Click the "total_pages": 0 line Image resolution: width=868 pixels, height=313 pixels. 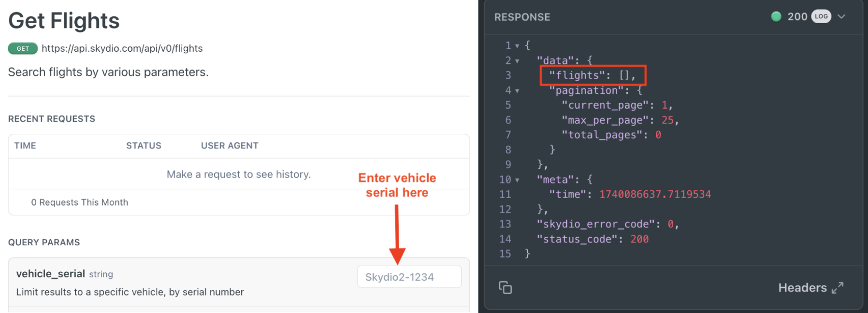(611, 135)
